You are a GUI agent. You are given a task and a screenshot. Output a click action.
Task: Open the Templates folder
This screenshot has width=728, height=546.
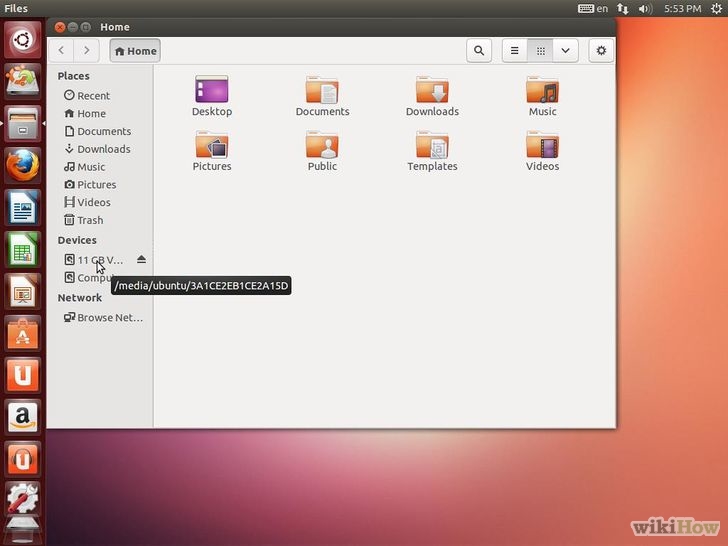pyautogui.click(x=432, y=151)
